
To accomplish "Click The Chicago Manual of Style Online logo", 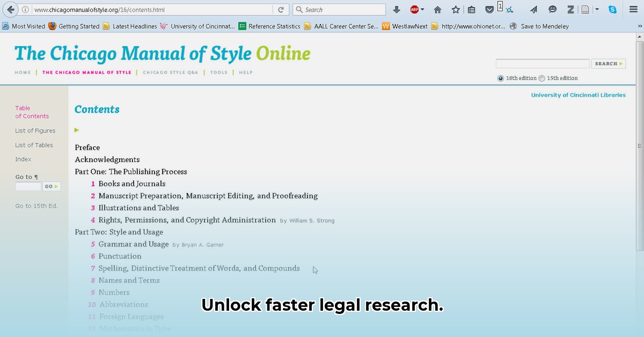I will (163, 54).
